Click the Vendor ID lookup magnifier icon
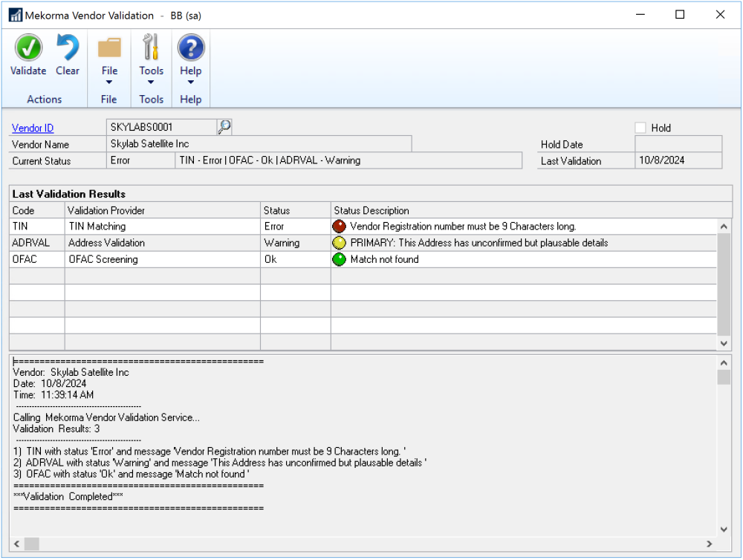Viewport: 743px width, 560px height. 224,128
